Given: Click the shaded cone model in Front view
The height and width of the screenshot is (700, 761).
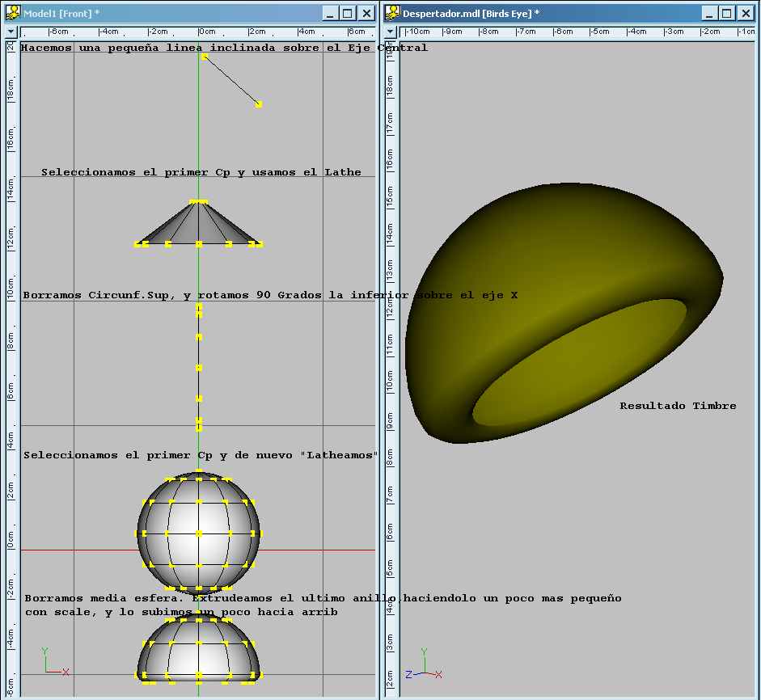Looking at the screenshot, I should tap(198, 225).
